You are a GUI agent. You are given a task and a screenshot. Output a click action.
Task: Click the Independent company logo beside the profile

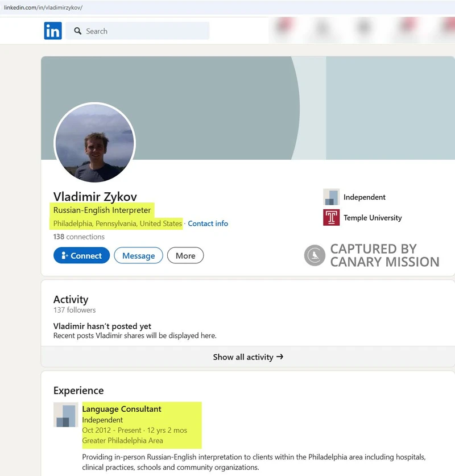[x=330, y=197]
